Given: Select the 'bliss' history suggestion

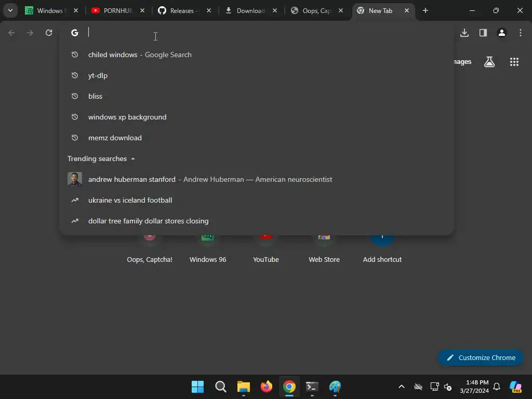Looking at the screenshot, I should pos(257,96).
